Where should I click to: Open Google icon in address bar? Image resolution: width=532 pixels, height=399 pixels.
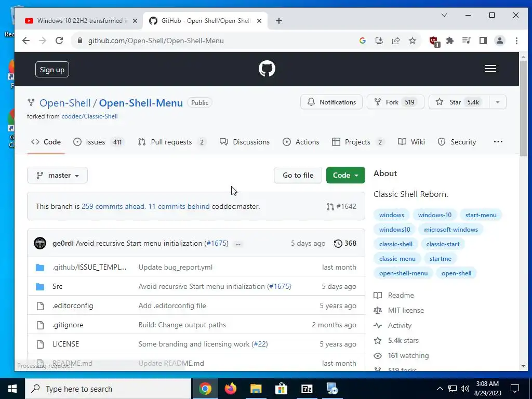362,41
